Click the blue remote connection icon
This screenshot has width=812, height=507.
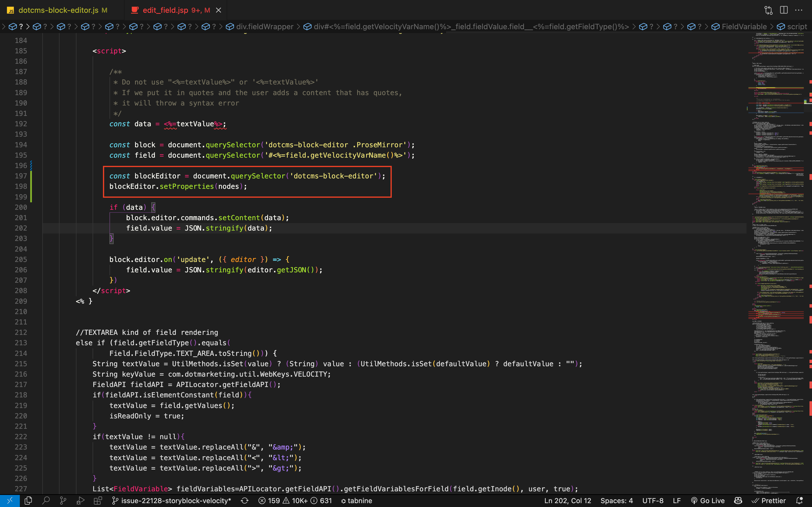[x=10, y=500]
